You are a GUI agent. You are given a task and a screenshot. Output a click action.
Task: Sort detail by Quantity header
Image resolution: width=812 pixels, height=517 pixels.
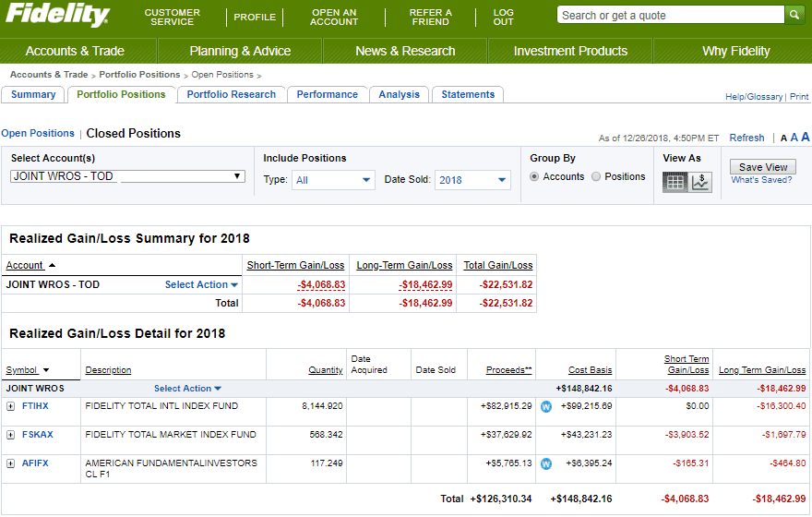(x=326, y=370)
